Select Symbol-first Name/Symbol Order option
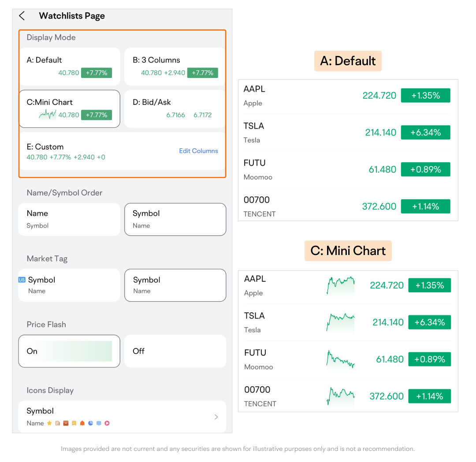 click(175, 219)
